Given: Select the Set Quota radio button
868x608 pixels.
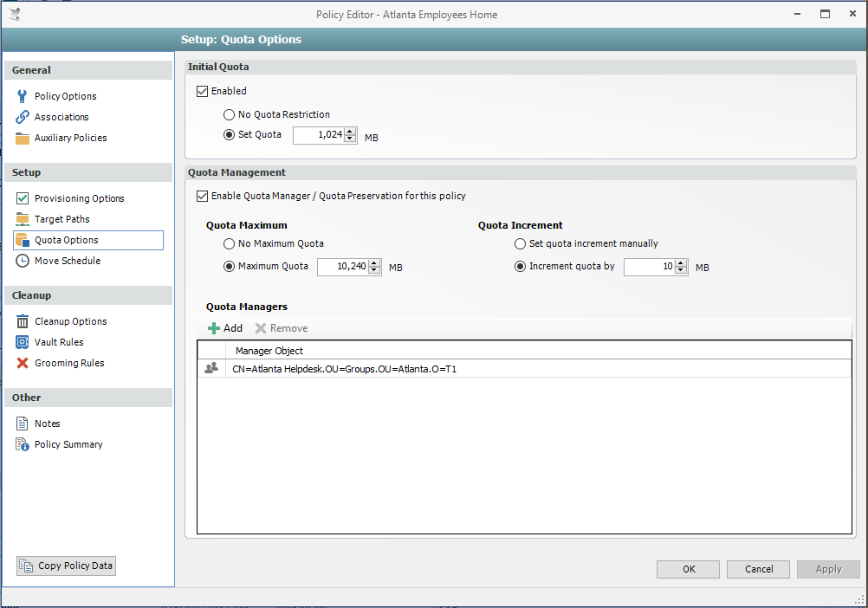Looking at the screenshot, I should point(229,135).
